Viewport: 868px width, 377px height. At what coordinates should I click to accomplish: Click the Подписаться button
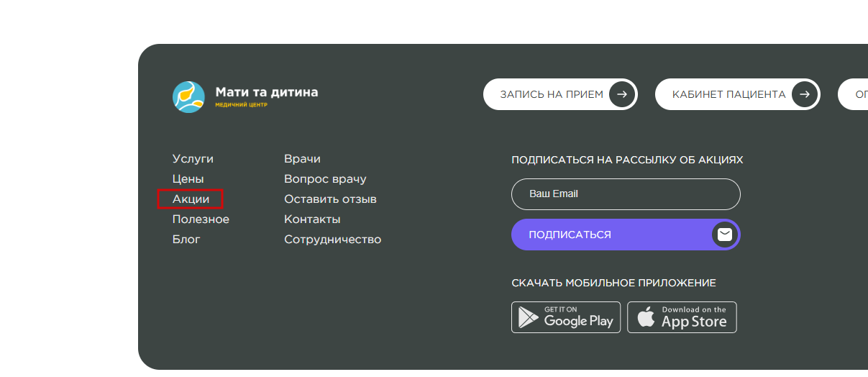[626, 235]
